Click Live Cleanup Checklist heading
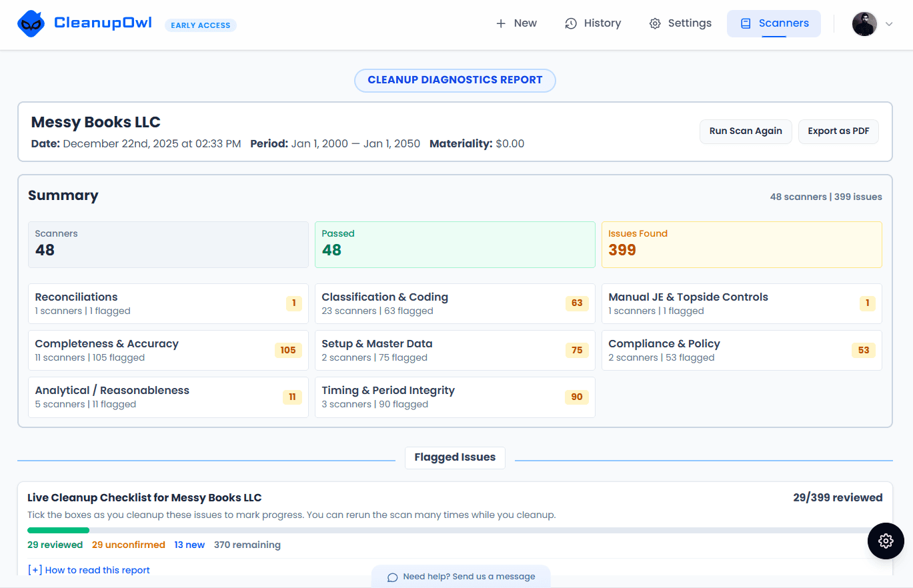913x588 pixels. pos(145,498)
